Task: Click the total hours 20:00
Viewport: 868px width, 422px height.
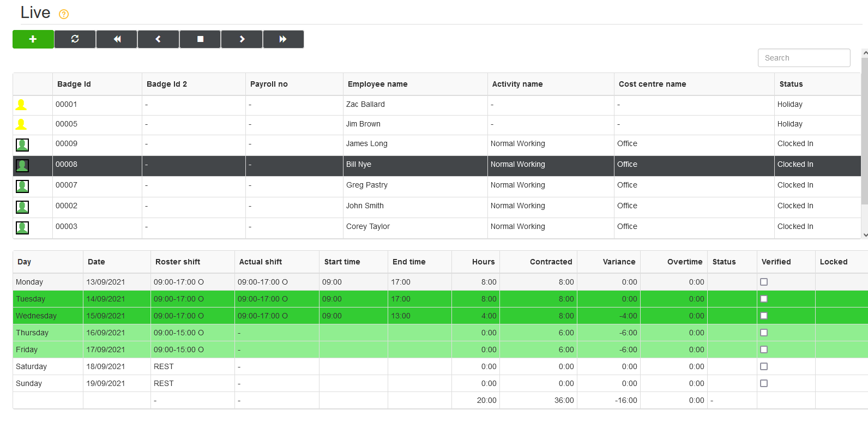Action: point(487,400)
